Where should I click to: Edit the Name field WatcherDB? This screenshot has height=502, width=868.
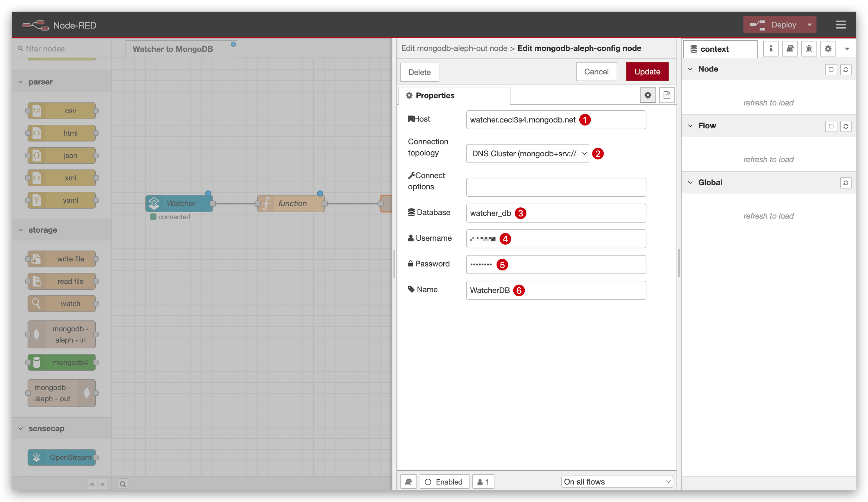pos(556,290)
